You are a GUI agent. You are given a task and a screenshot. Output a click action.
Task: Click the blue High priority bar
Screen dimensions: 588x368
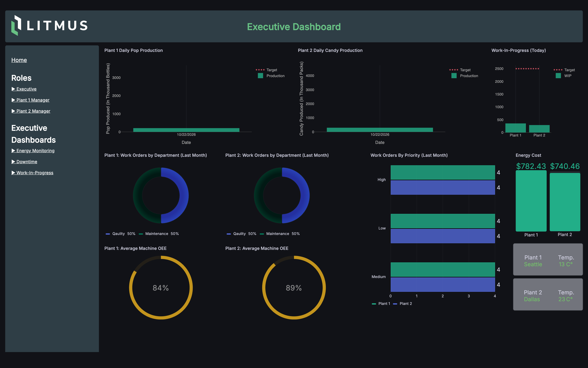(443, 187)
